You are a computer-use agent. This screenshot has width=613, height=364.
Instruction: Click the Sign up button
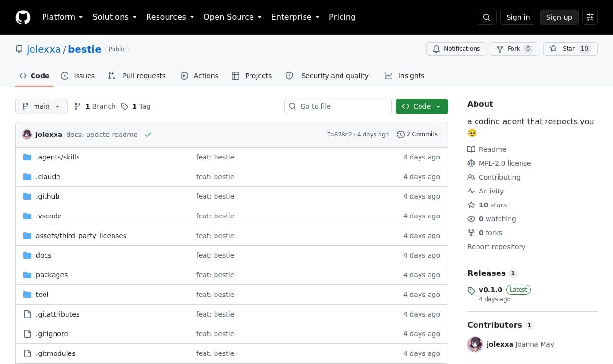pyautogui.click(x=559, y=17)
